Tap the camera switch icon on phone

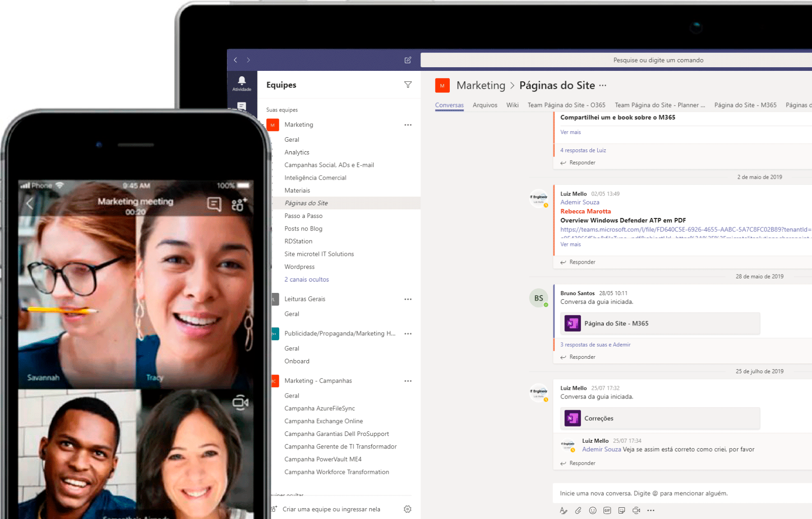pyautogui.click(x=240, y=402)
